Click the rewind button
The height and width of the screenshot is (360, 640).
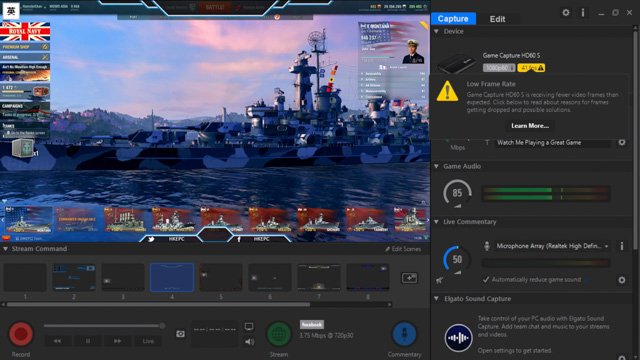point(58,341)
